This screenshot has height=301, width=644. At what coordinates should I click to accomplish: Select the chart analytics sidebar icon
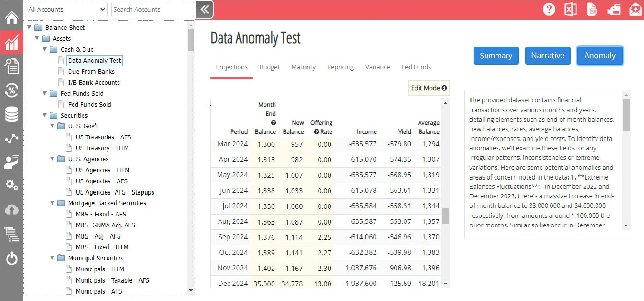coord(12,42)
